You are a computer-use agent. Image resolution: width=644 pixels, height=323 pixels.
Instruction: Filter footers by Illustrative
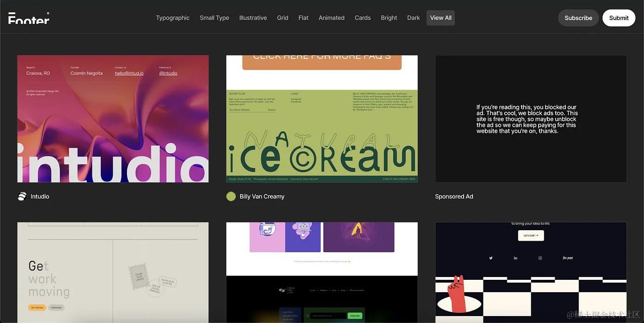[253, 18]
